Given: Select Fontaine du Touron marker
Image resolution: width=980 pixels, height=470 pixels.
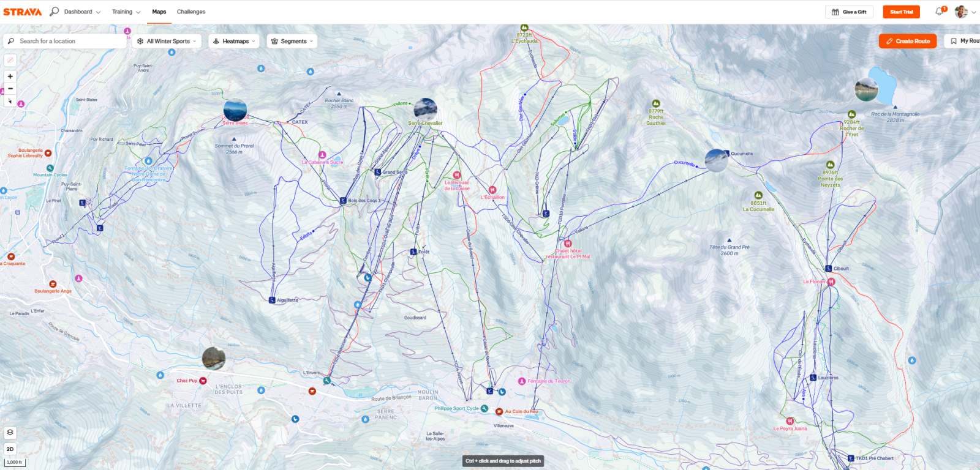Looking at the screenshot, I should click(522, 381).
